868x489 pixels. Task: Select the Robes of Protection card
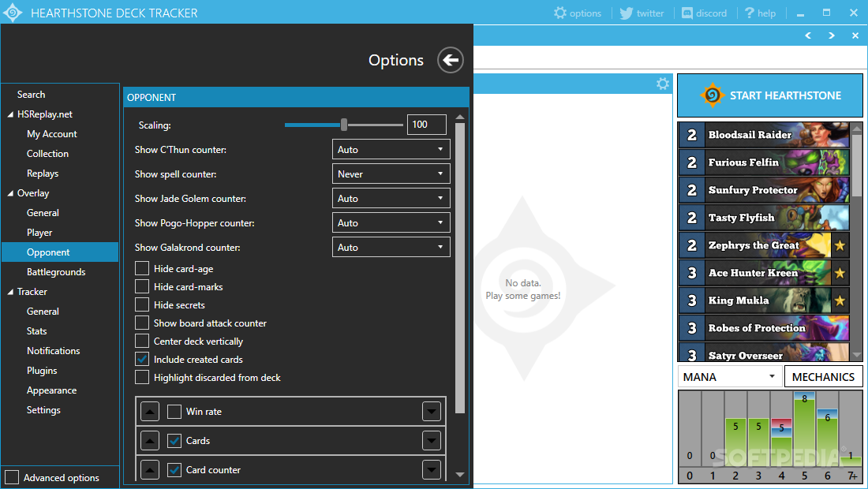(764, 328)
